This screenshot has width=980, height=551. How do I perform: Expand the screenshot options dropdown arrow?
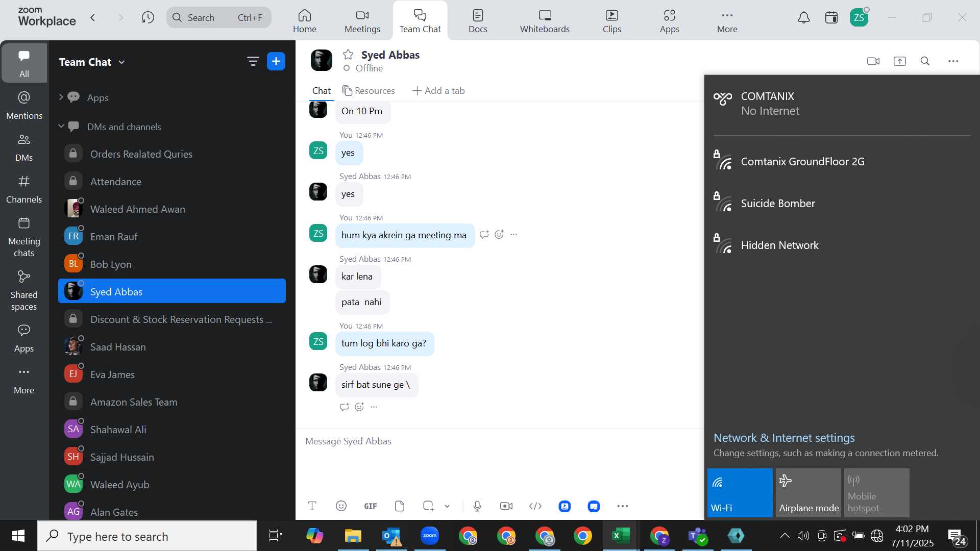(x=447, y=506)
